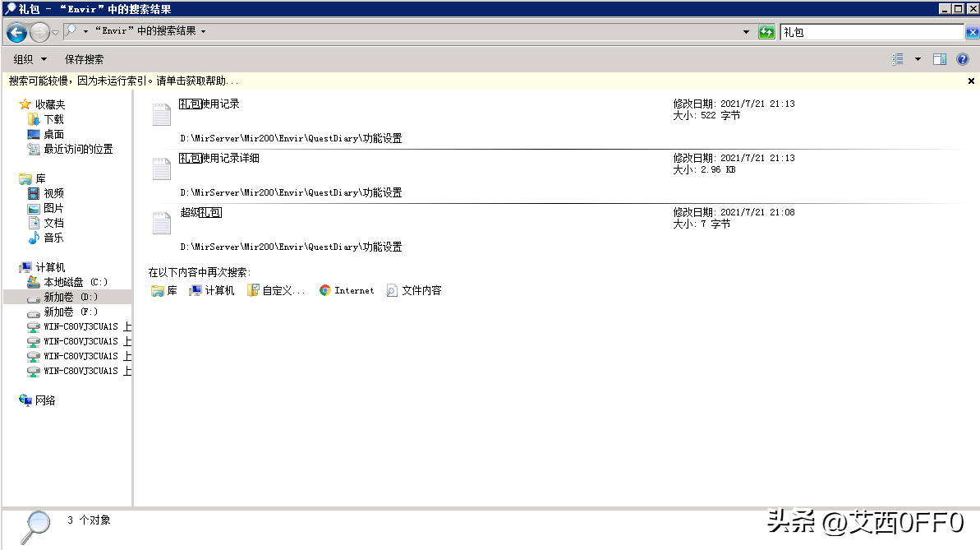The image size is (980, 550).
Task: Dismiss the yellow indexing info bar
Action: 971,81
